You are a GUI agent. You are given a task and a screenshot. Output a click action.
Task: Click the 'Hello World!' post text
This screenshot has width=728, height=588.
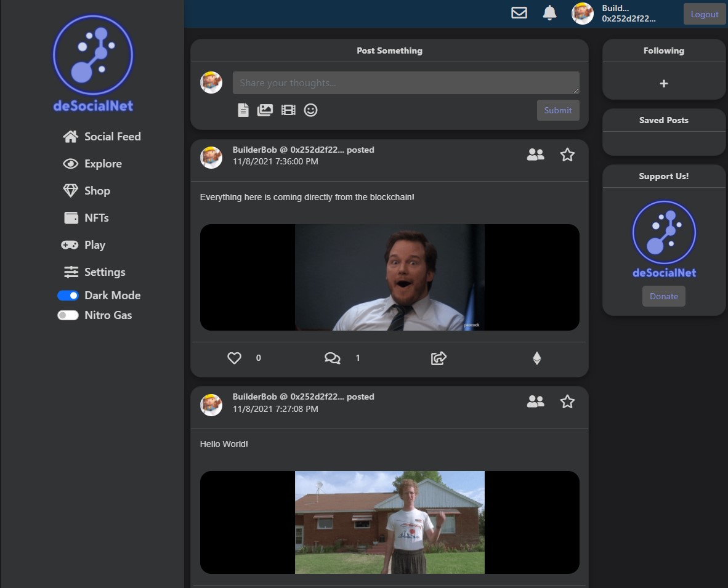(224, 444)
